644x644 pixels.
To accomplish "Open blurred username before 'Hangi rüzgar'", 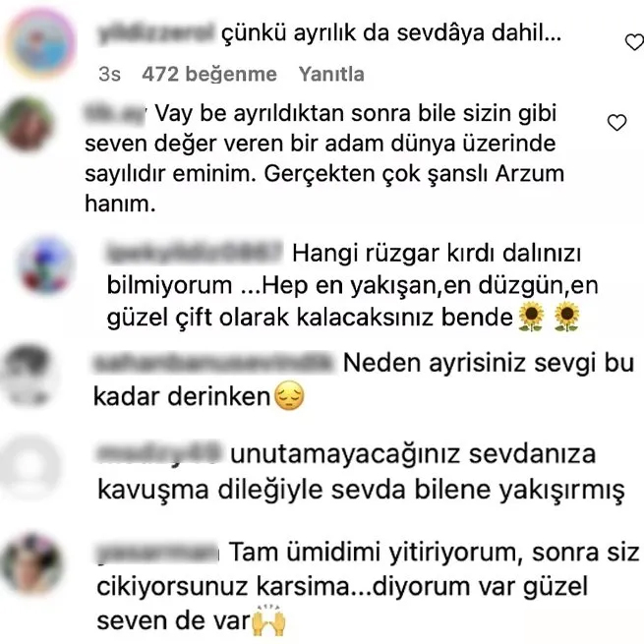I will [x=194, y=252].
